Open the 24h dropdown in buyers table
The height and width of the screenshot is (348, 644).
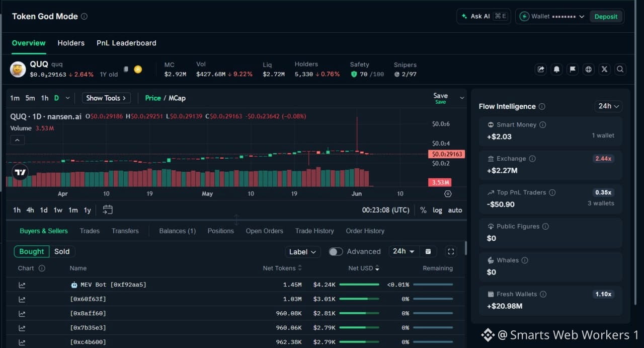[404, 251]
